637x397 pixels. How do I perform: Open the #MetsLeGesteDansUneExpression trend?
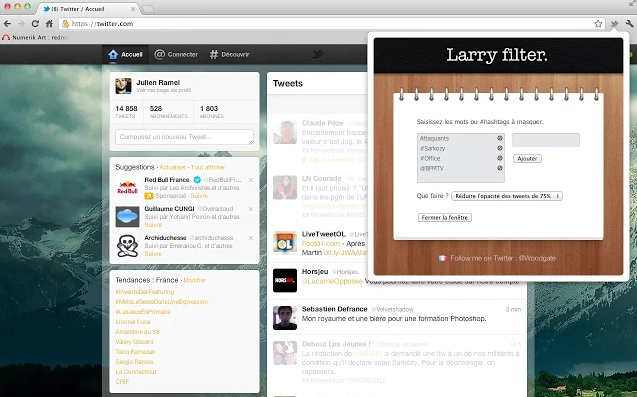(162, 302)
